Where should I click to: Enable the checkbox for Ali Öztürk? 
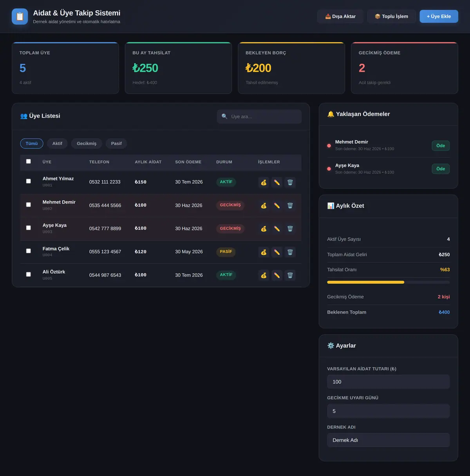pyautogui.click(x=28, y=274)
